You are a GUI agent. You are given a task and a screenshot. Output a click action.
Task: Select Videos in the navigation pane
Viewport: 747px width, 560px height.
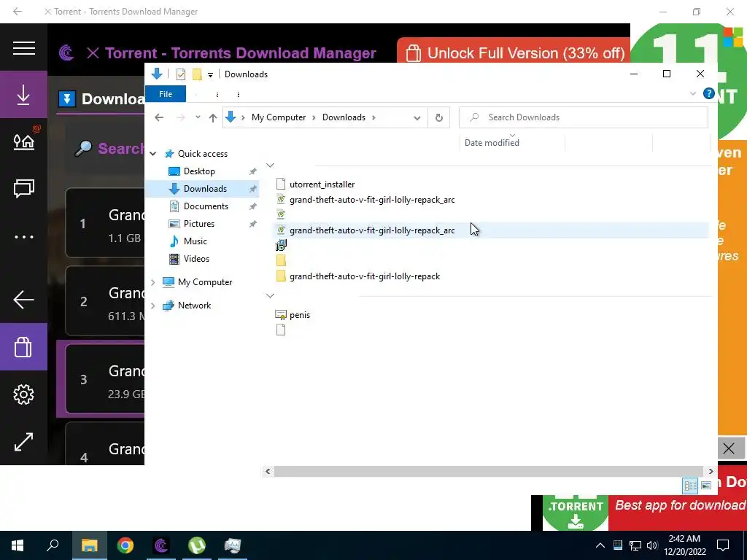196,259
